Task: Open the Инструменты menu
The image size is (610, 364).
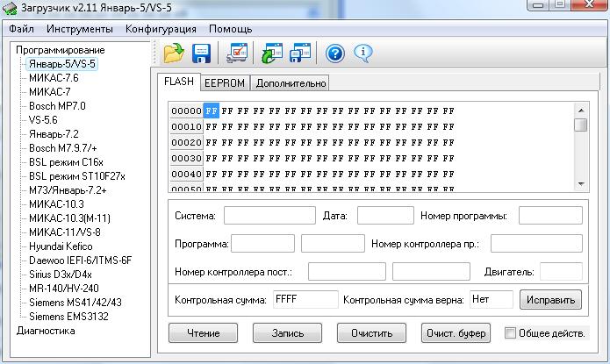Action: [x=79, y=29]
